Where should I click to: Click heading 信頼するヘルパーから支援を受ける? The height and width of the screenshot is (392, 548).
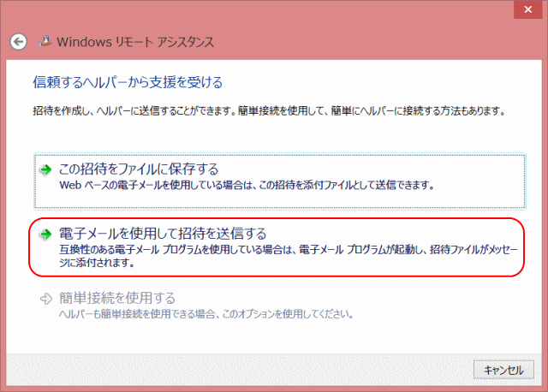128,82
